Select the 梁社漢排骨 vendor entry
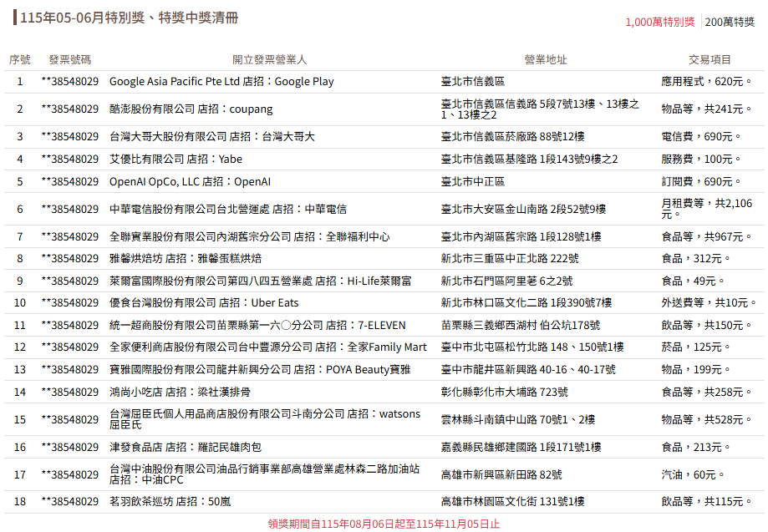The height and width of the screenshot is (532, 768). pyautogui.click(x=180, y=392)
